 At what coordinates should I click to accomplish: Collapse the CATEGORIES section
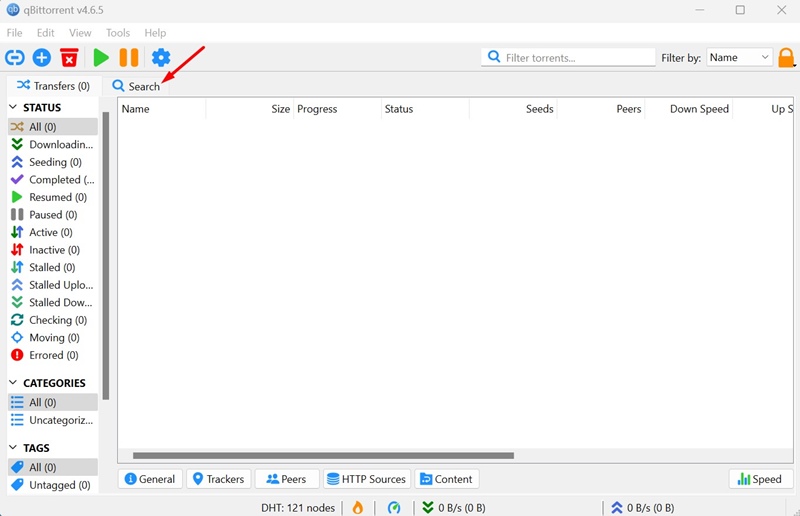point(13,382)
